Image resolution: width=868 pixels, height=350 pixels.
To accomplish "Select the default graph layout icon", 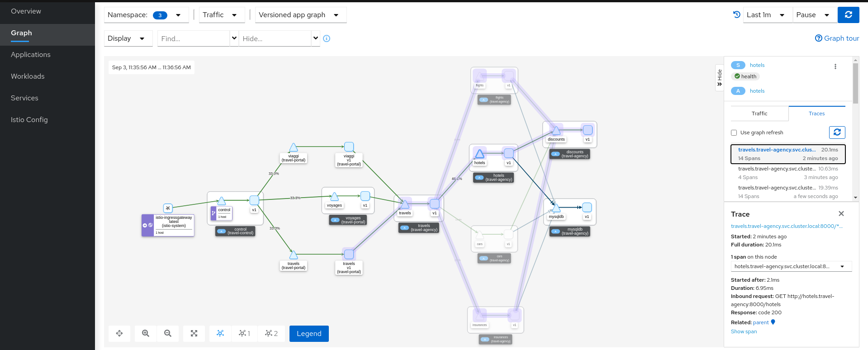I will click(220, 333).
